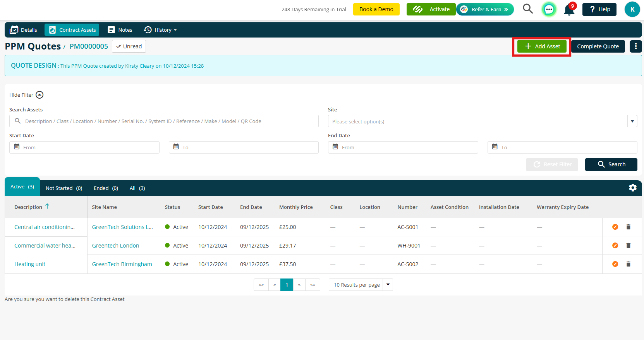Click the Start Date From field
This screenshot has width=644, height=340.
coord(84,147)
